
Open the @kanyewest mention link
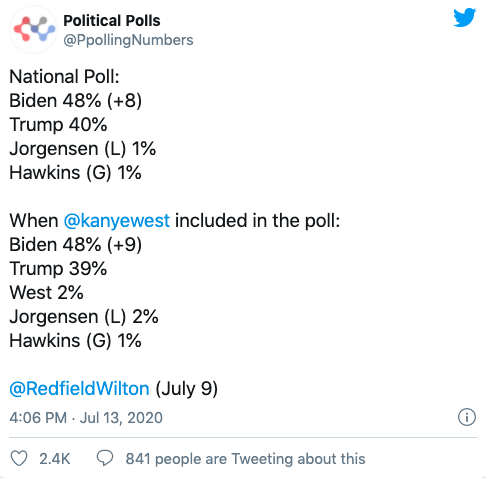pos(117,221)
